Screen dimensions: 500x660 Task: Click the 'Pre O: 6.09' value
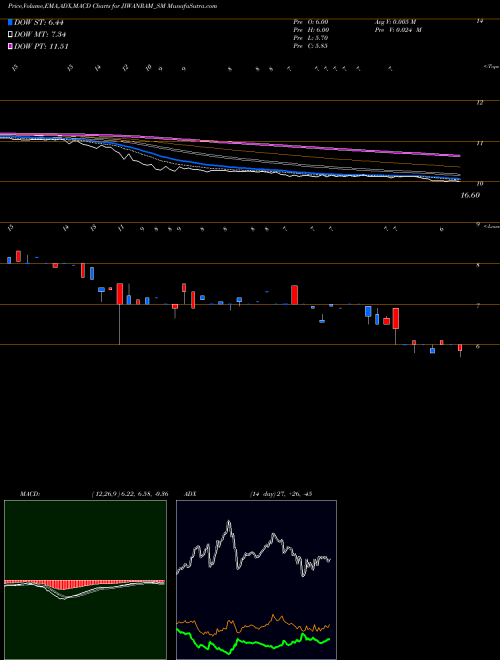pos(311,21)
